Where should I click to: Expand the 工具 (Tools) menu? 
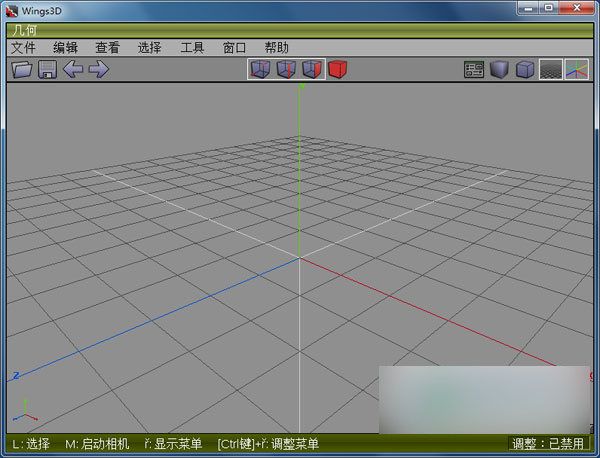(192, 47)
